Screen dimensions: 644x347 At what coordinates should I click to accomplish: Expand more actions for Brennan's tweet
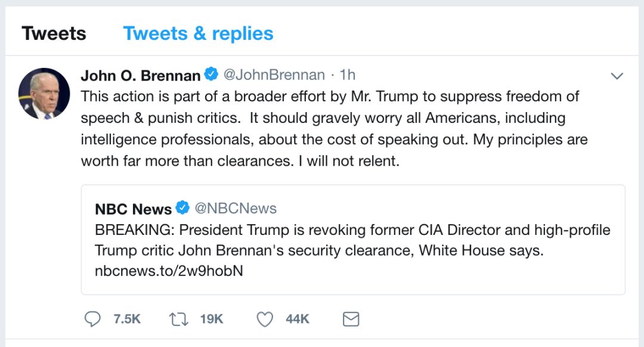617,75
